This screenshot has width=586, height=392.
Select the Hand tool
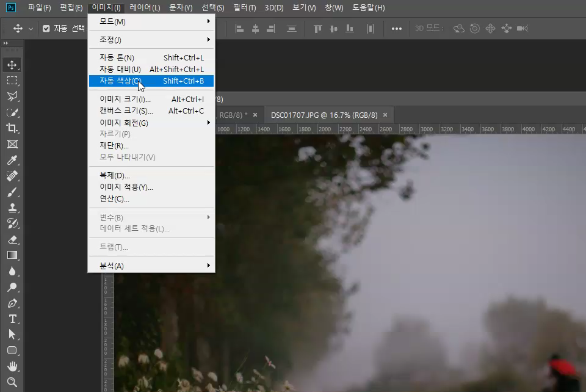click(x=12, y=366)
